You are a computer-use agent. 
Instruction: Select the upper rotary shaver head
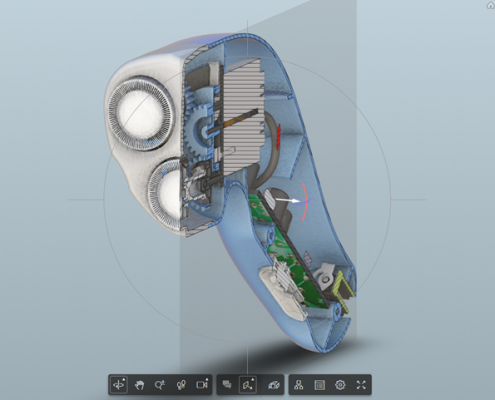tap(141, 113)
